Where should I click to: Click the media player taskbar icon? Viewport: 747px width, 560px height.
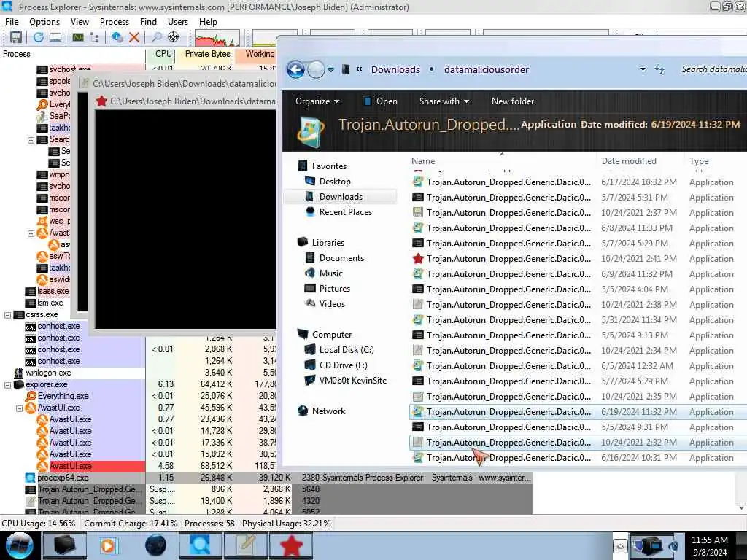109,545
